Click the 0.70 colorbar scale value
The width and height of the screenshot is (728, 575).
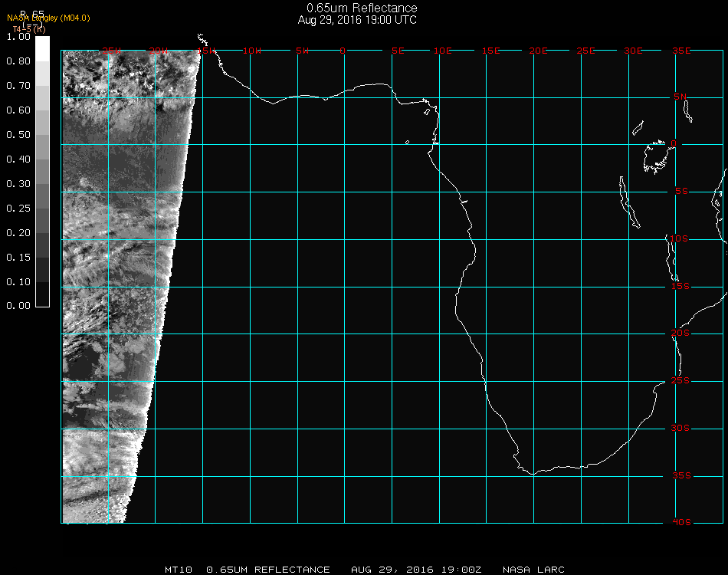pos(18,85)
